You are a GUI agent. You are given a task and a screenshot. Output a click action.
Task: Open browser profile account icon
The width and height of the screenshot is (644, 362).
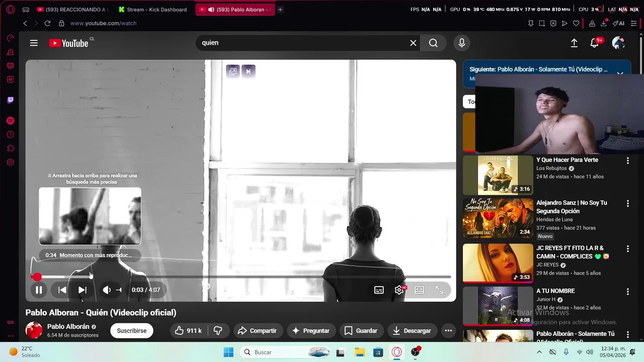pyautogui.click(x=592, y=23)
